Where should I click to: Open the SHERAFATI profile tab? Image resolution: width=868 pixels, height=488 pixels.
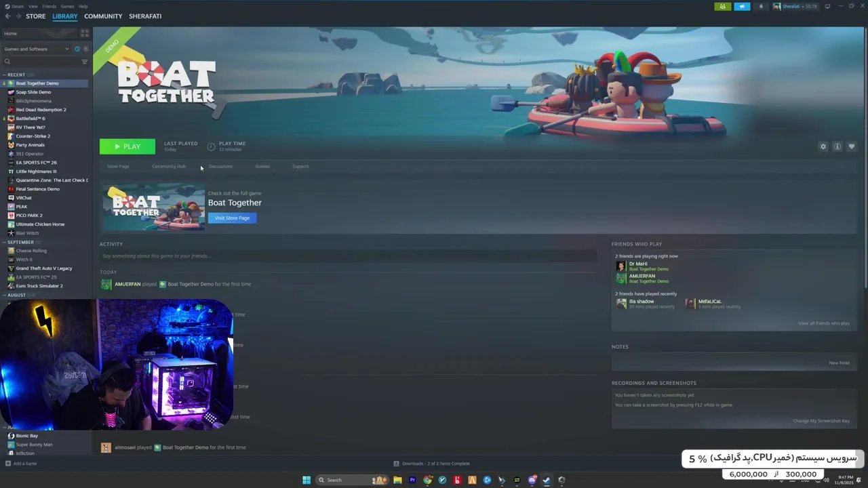click(x=145, y=16)
